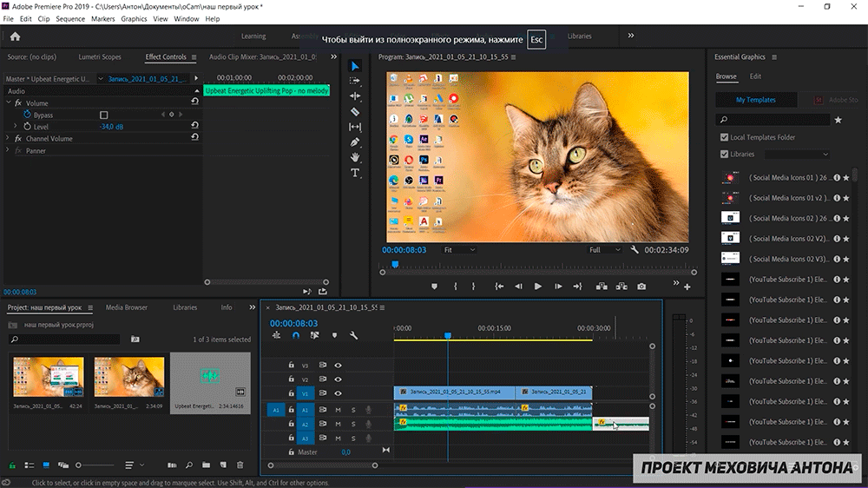The image size is (868, 488).
Task: Click Go to Out point
Action: click(577, 287)
